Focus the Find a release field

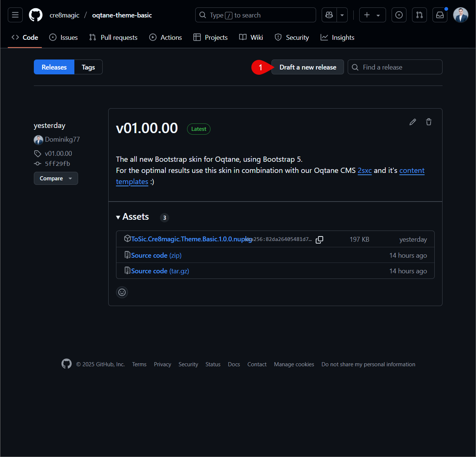tap(395, 67)
